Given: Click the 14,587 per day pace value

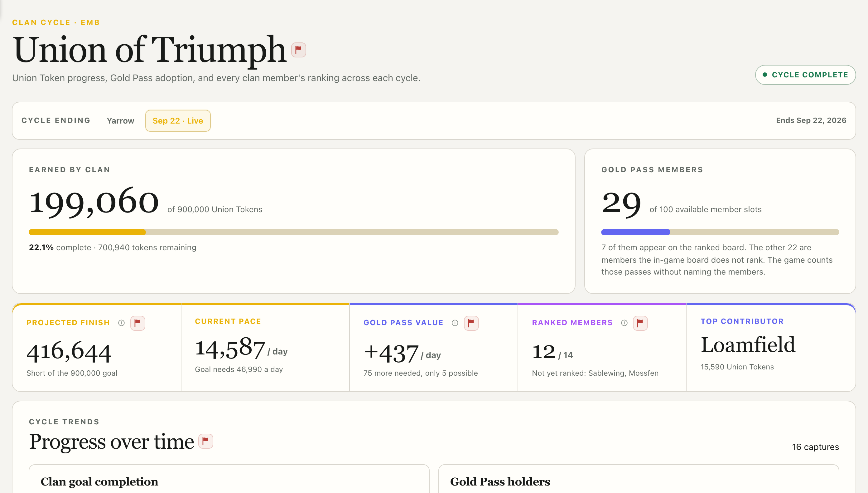Looking at the screenshot, I should [241, 349].
